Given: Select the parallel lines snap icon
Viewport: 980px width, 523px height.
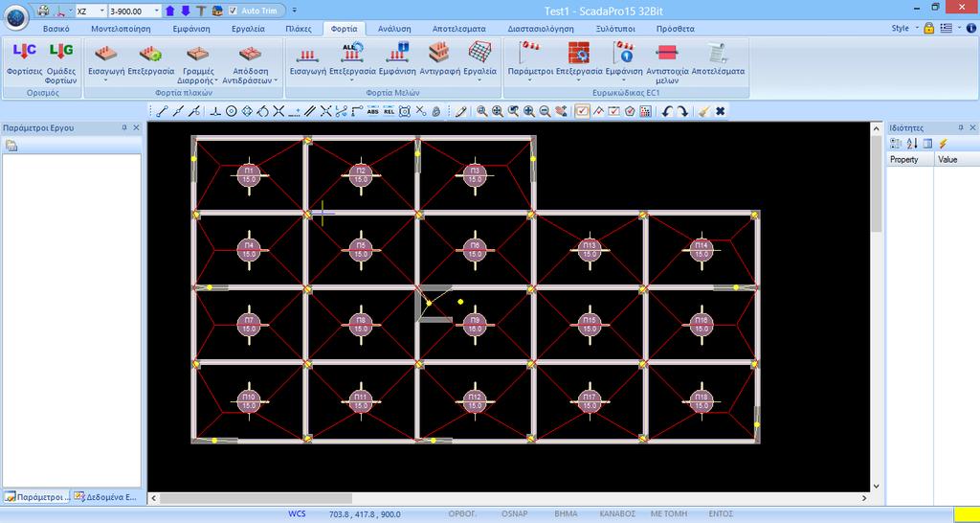Looking at the screenshot, I should [x=310, y=111].
